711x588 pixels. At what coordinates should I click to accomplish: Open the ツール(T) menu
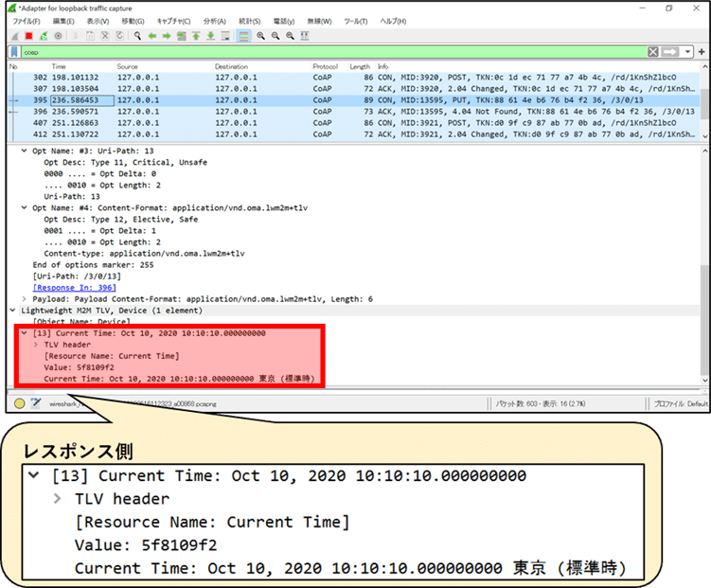click(356, 22)
